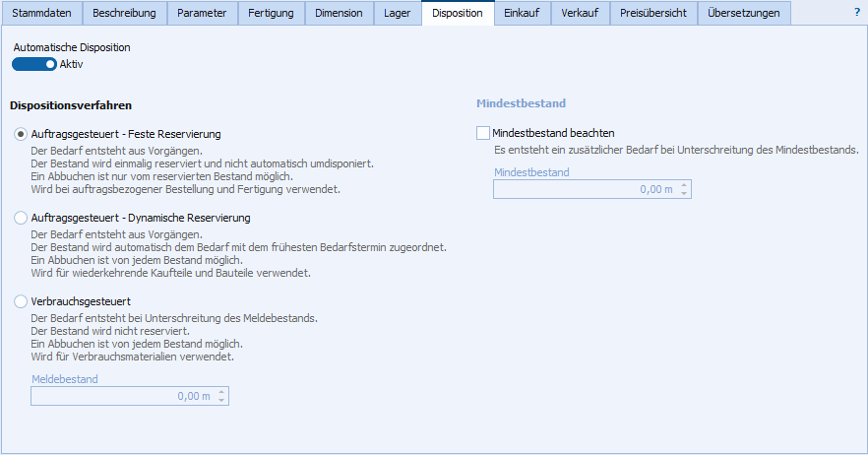Image resolution: width=868 pixels, height=455 pixels.
Task: Switch to the Lager tab
Action: coord(398,13)
